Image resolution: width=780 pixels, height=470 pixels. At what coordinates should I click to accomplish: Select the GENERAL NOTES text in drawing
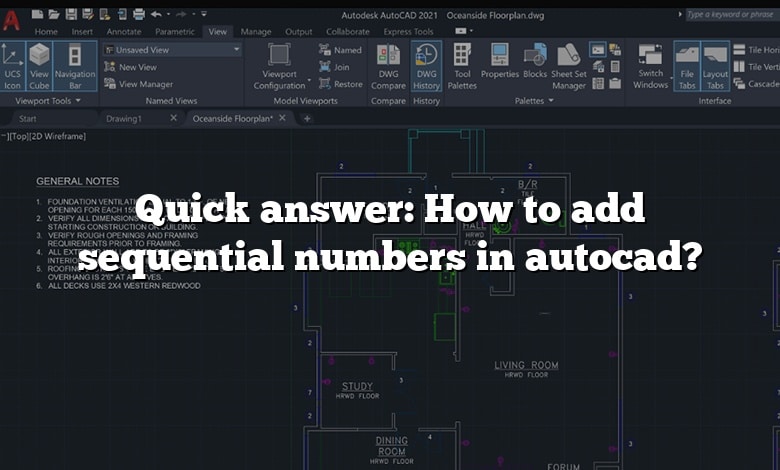coord(78,181)
